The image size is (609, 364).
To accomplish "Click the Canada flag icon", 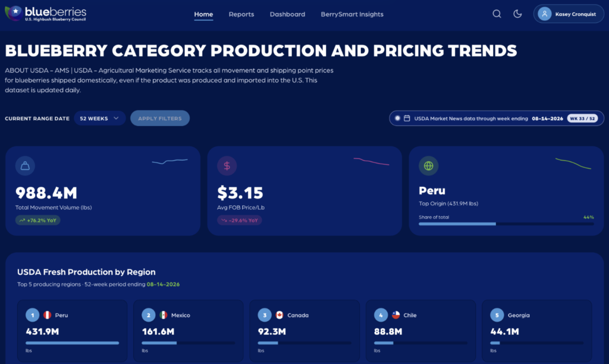I will [280, 315].
